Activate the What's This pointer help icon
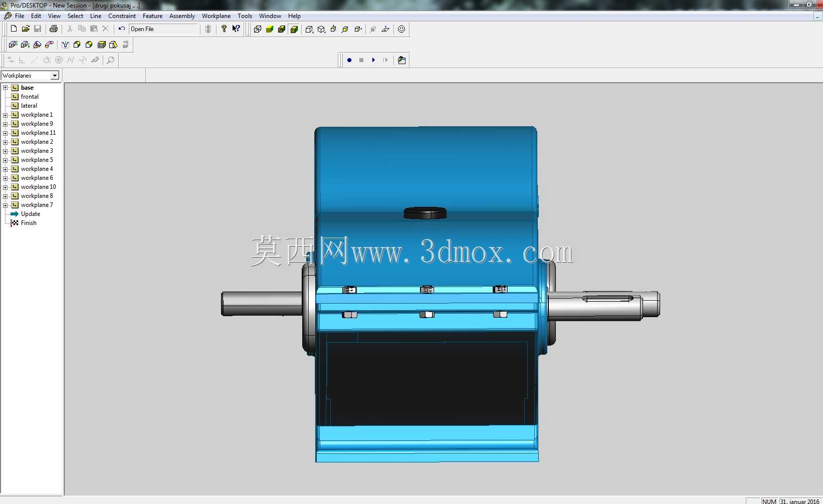This screenshot has width=823, height=504. tap(236, 29)
